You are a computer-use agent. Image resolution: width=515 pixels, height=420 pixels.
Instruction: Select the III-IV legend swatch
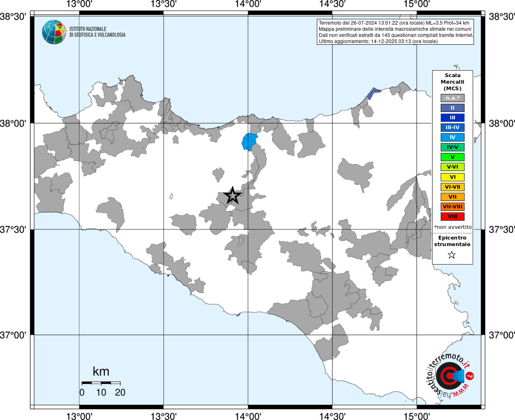pyautogui.click(x=452, y=128)
